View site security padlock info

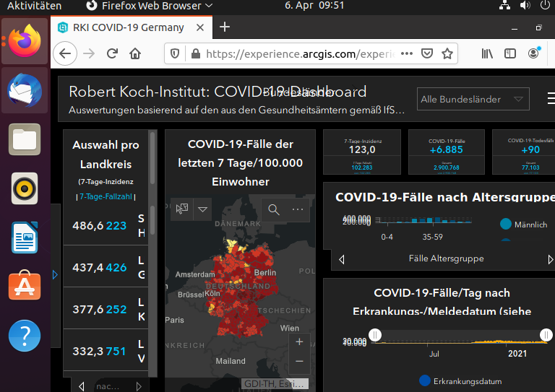pyautogui.click(x=195, y=53)
